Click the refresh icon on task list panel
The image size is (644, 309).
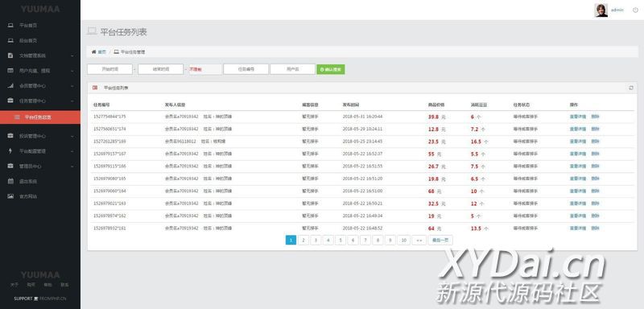631,88
